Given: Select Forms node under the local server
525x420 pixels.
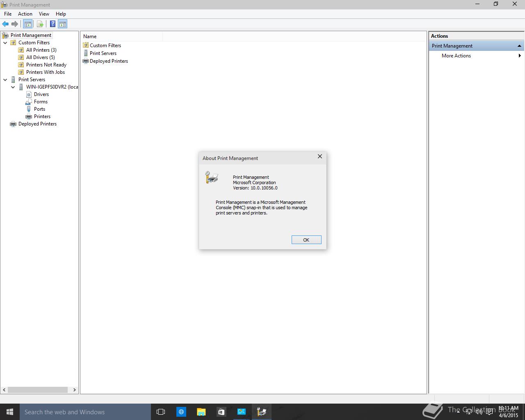Looking at the screenshot, I should [x=41, y=102].
